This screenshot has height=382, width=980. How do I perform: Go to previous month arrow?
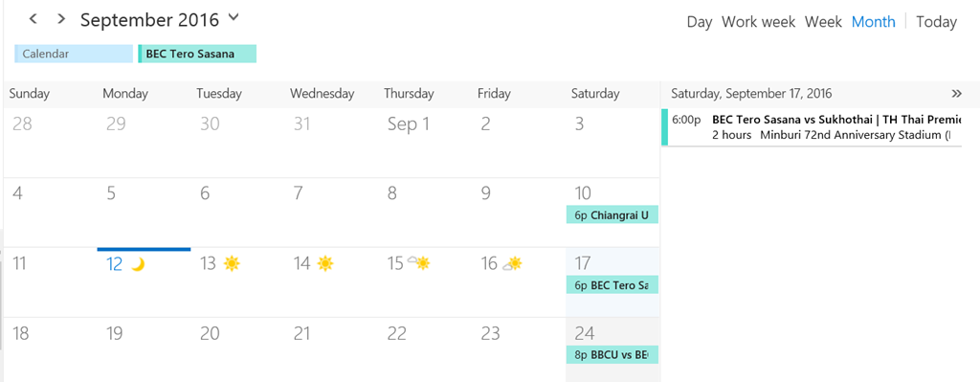click(x=33, y=19)
